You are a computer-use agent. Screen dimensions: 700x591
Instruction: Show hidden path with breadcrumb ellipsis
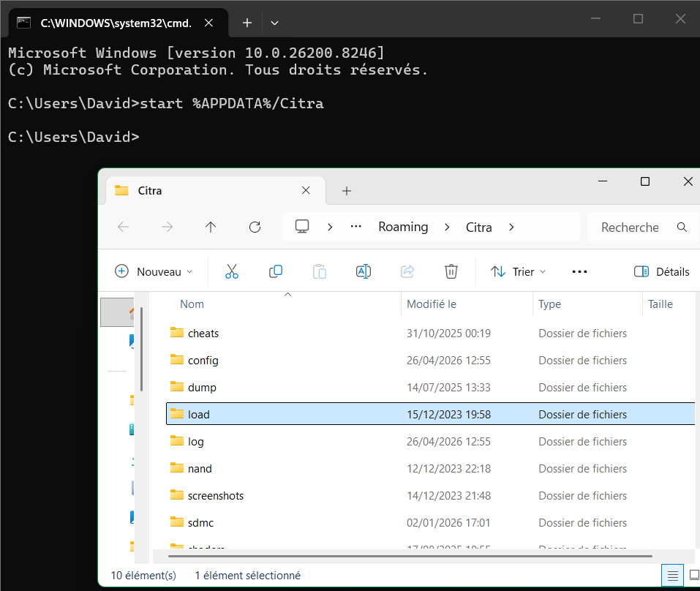coord(355,226)
